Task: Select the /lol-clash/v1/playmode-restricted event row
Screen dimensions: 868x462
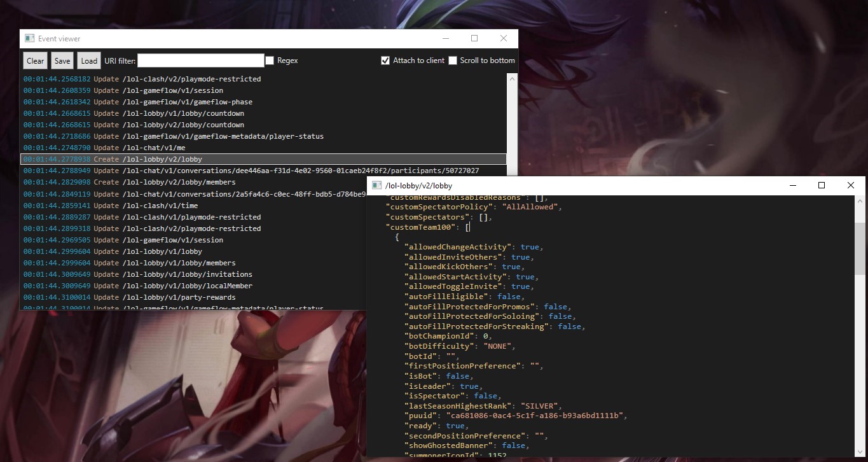Action: 194,217
